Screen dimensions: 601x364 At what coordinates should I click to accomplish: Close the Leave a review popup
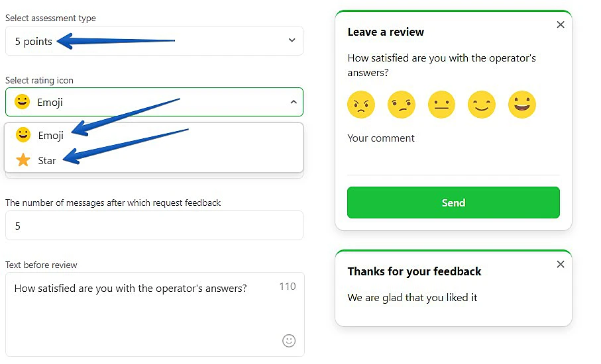561,24
